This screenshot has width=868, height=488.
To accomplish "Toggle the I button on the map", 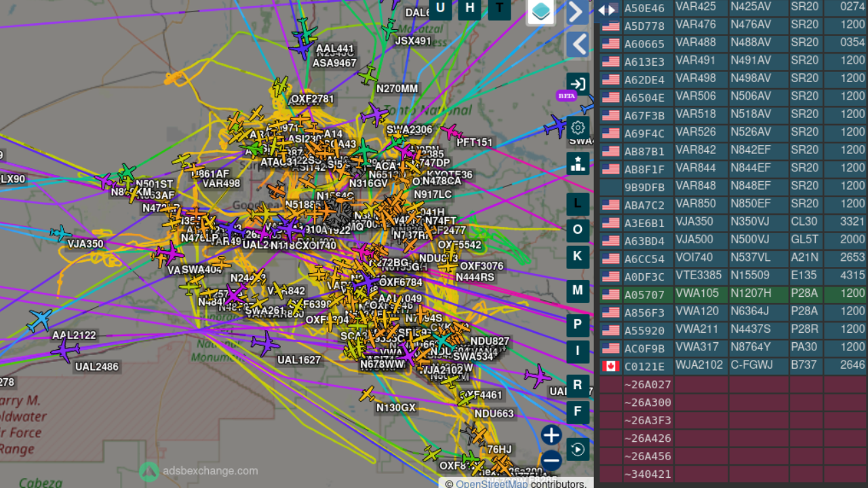I will (578, 351).
